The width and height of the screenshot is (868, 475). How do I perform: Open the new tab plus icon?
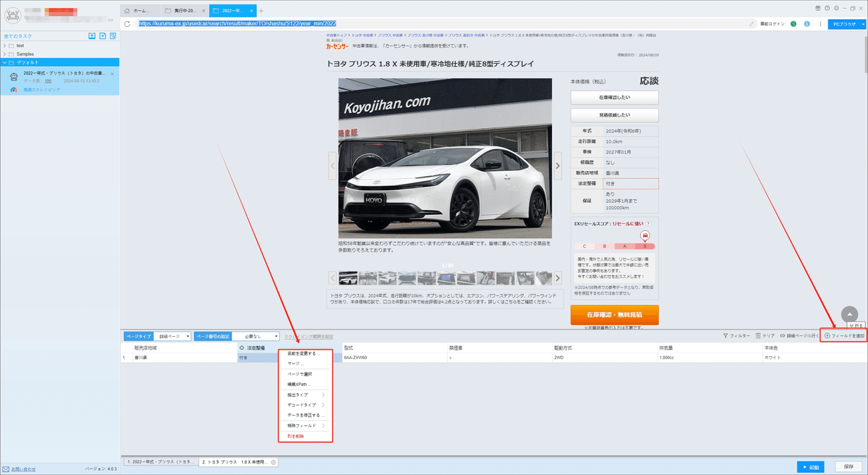pyautogui.click(x=261, y=11)
